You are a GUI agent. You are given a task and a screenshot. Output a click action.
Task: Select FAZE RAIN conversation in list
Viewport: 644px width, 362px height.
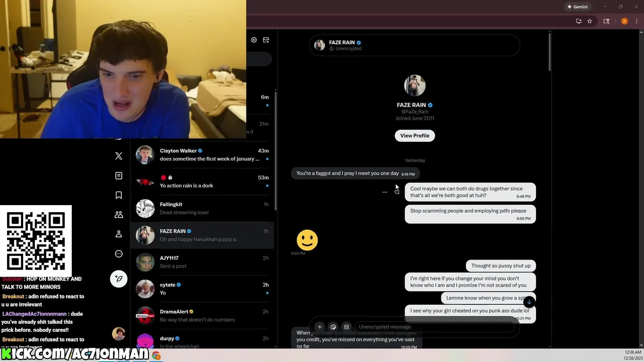point(202,235)
